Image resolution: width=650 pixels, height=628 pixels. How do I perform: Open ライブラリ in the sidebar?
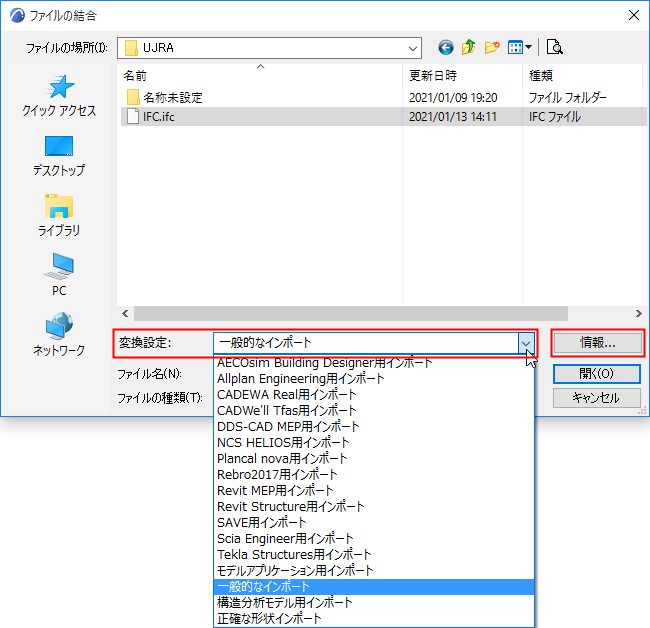point(59,216)
